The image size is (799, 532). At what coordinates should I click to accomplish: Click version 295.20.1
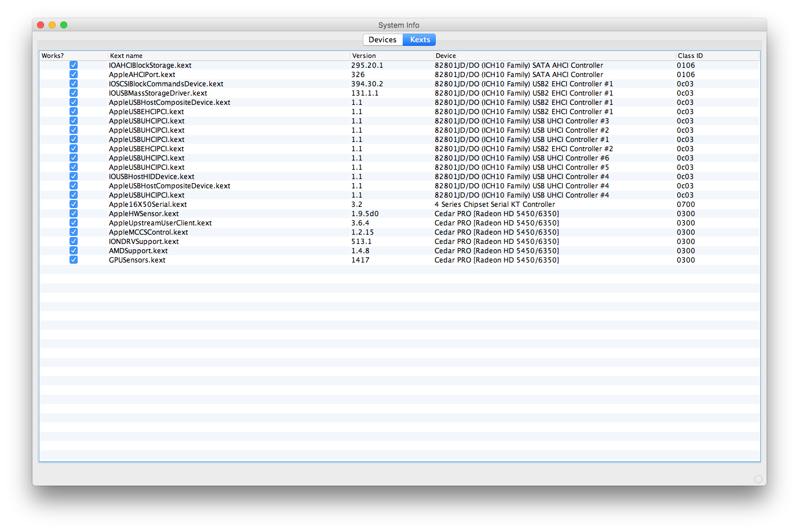coord(367,65)
